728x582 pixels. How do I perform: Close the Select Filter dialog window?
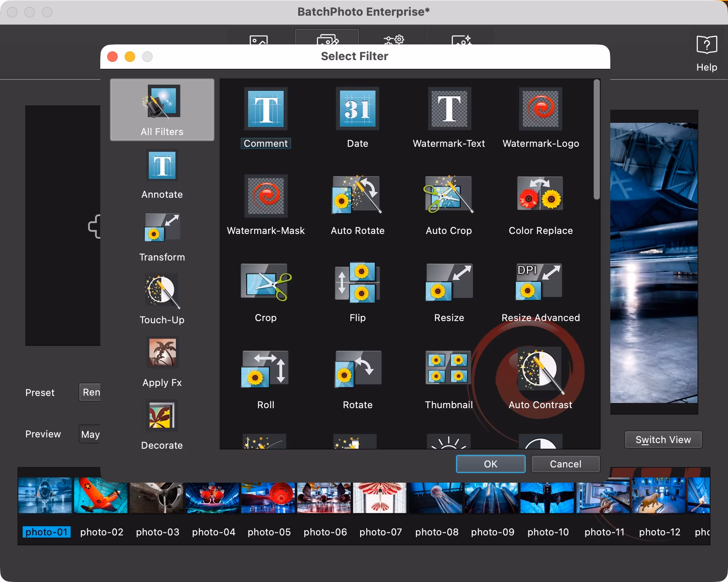coord(112,57)
